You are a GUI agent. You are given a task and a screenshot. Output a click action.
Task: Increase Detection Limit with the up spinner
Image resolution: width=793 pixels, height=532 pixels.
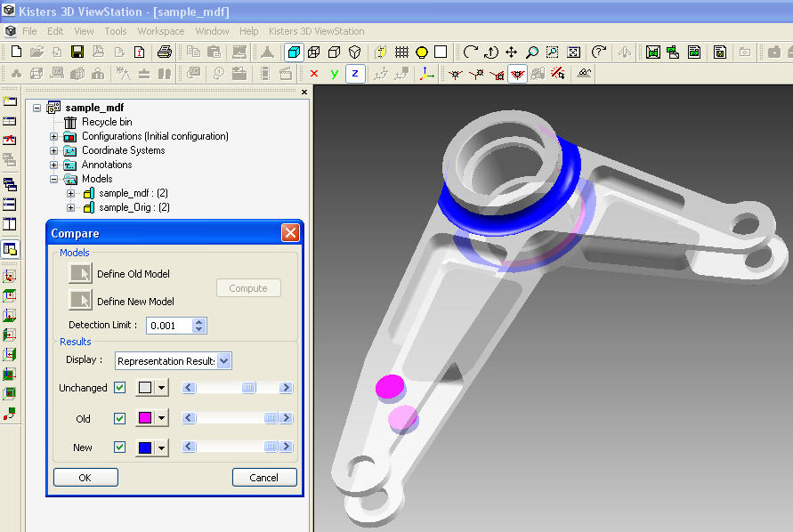(x=199, y=322)
